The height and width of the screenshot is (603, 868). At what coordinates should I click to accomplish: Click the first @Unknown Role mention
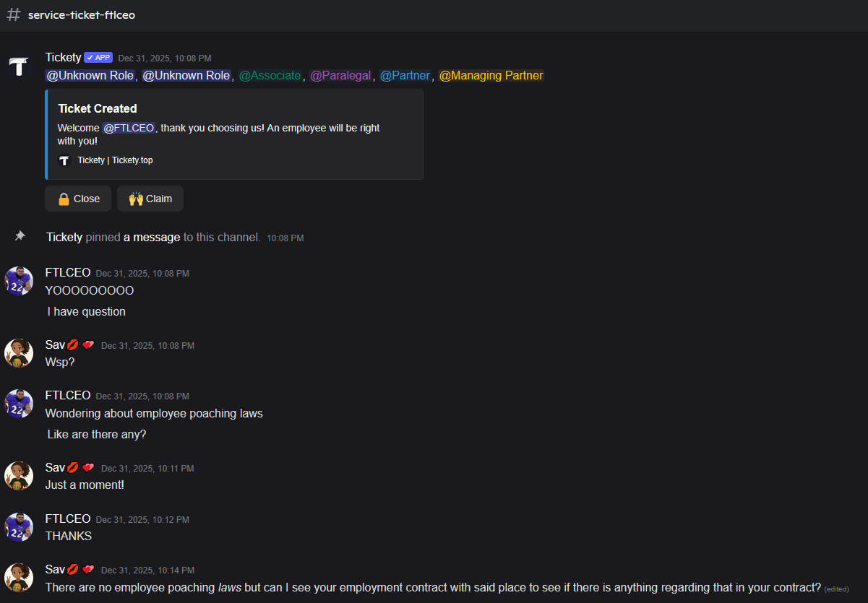90,76
